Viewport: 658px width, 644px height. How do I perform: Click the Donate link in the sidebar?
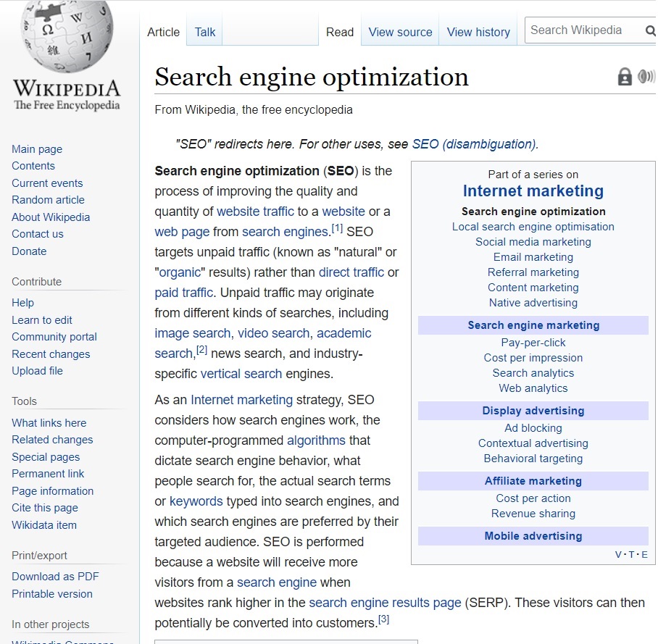tap(29, 251)
